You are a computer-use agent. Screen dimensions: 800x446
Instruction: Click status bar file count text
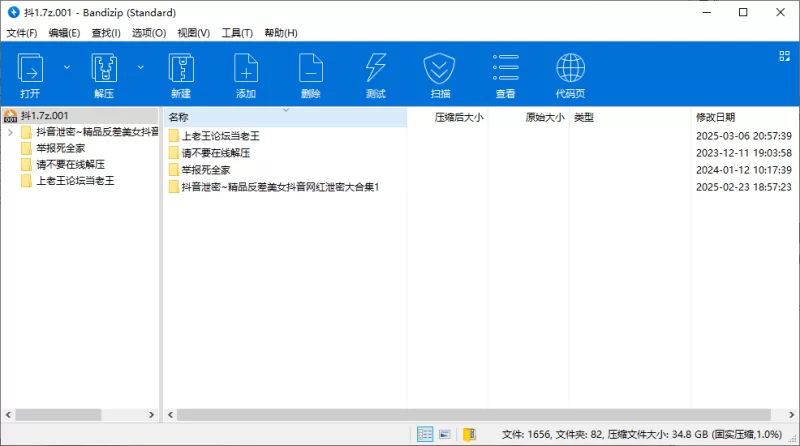click(641, 434)
